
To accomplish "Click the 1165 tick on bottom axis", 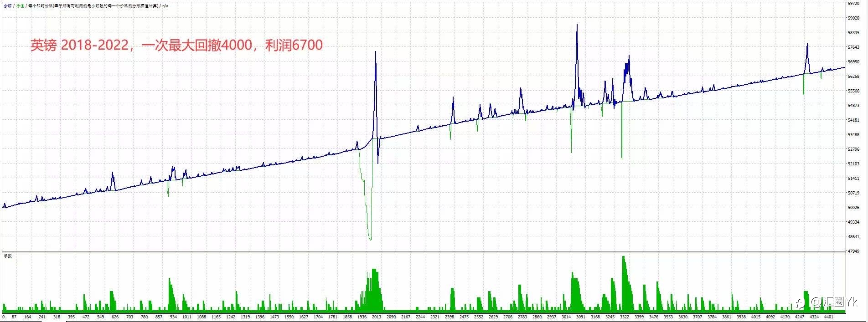I will [x=216, y=317].
